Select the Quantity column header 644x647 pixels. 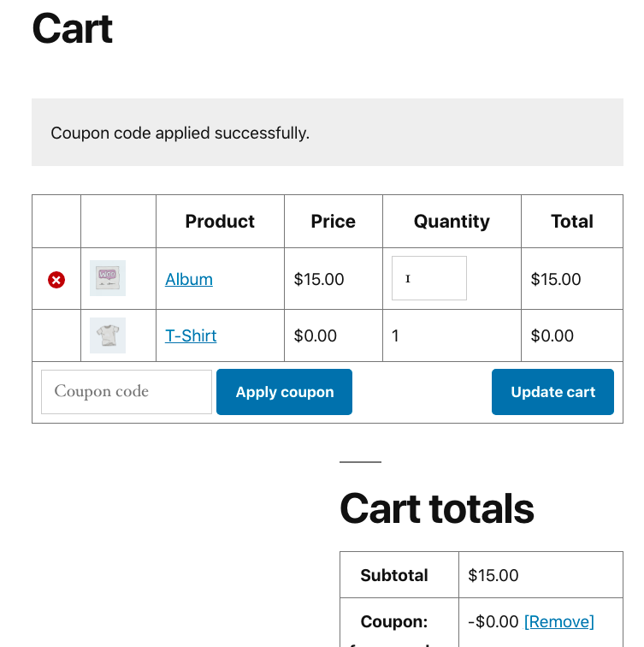coord(452,222)
